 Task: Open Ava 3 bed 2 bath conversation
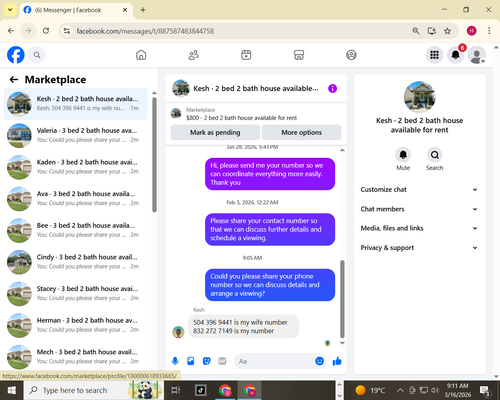pos(75,199)
